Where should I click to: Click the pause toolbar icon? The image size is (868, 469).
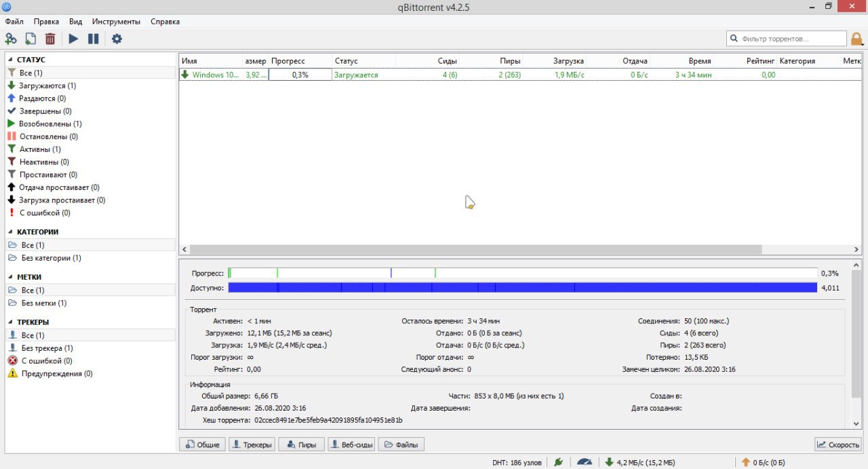click(x=94, y=39)
